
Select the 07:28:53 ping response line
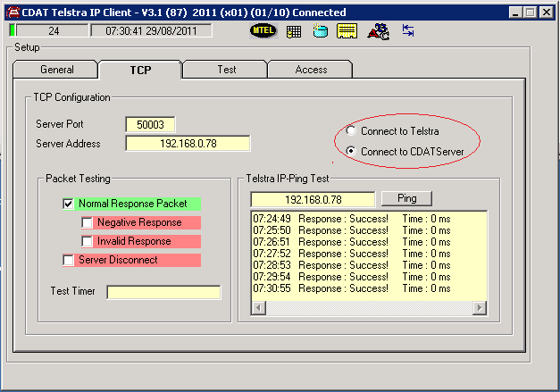click(352, 265)
